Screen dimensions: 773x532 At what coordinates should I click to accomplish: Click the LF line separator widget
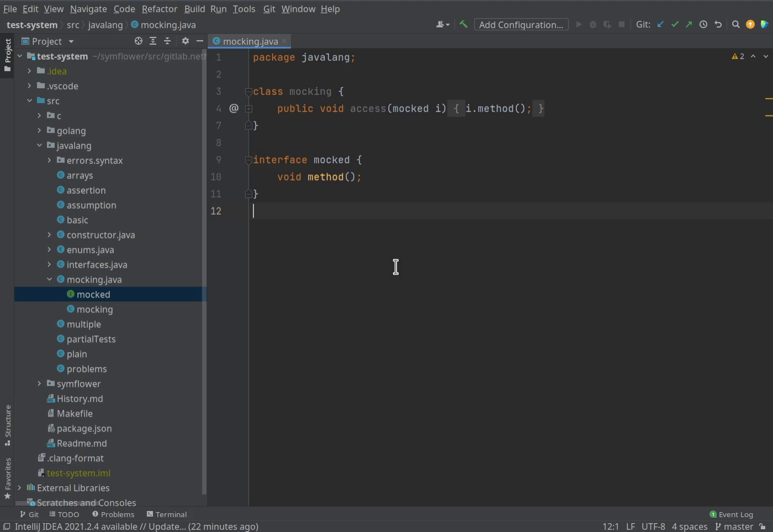tap(631, 526)
